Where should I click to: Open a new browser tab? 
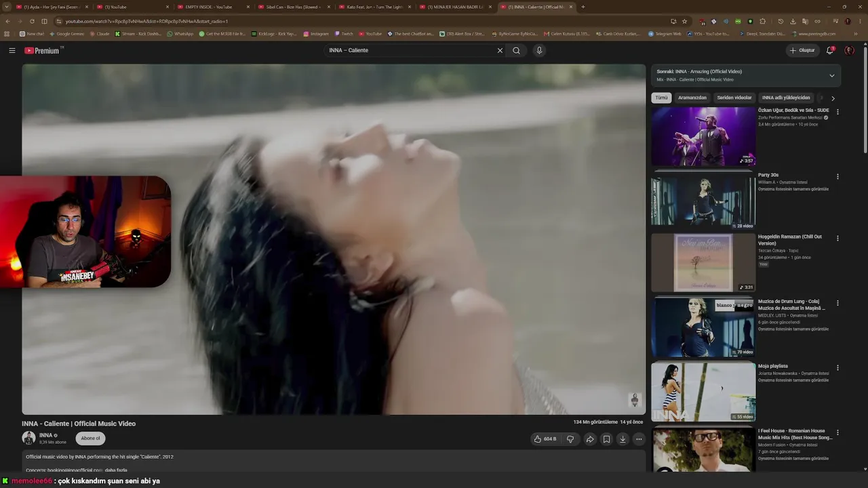click(x=583, y=7)
